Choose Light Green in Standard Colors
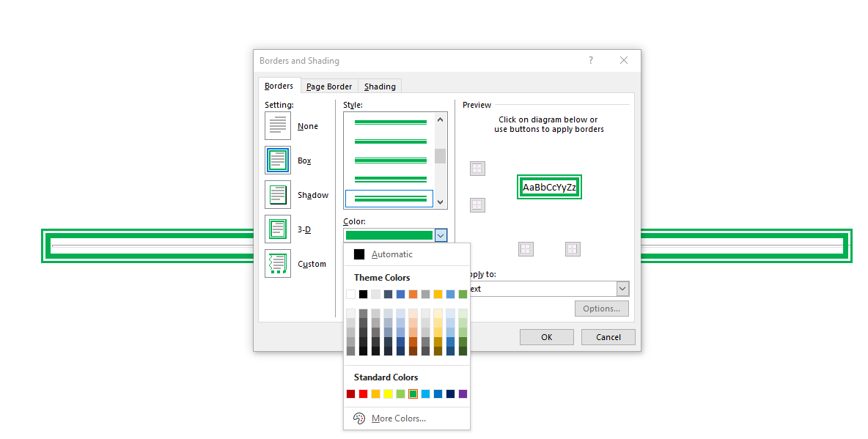The width and height of the screenshot is (868, 439). tap(400, 394)
